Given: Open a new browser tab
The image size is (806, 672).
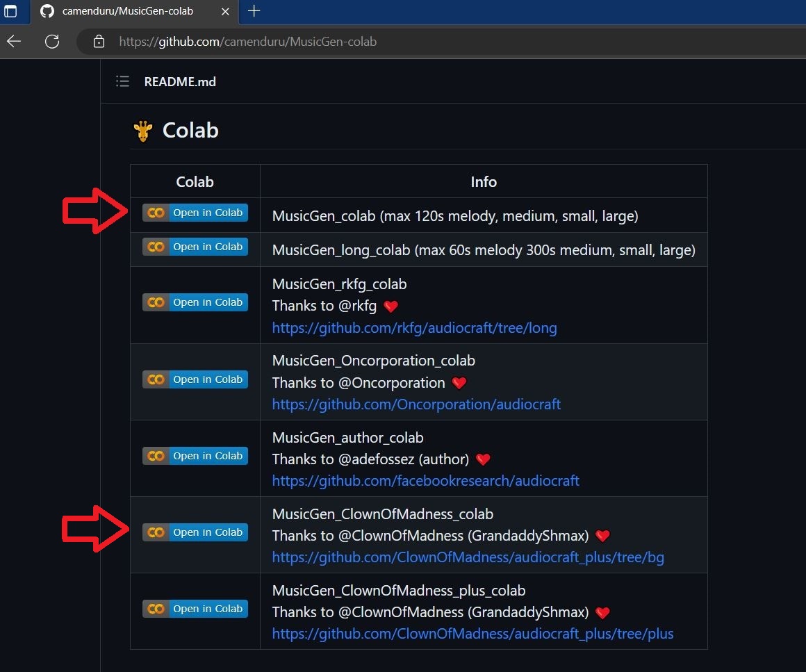Looking at the screenshot, I should 254,11.
